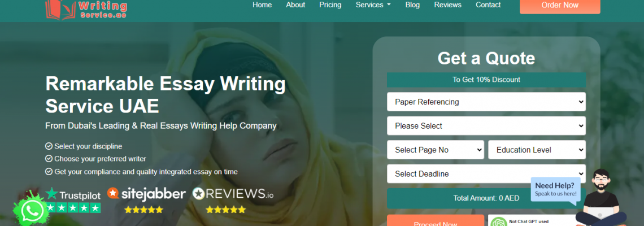
Task: Click the Proceed Now button
Action: [x=436, y=221]
